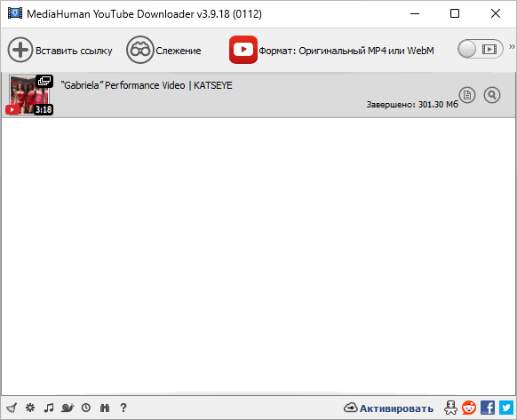Open Слежение binoculars tracking icon
This screenshot has width=517, height=420.
tap(140, 50)
